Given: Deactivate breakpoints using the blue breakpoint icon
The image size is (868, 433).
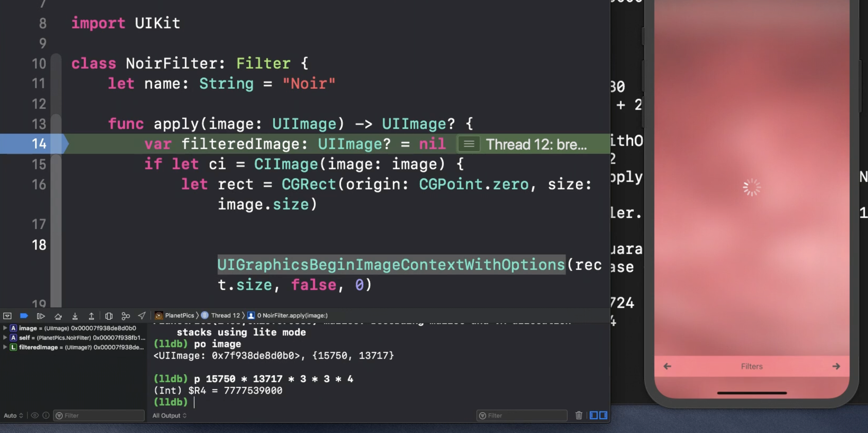Looking at the screenshot, I should [x=24, y=316].
